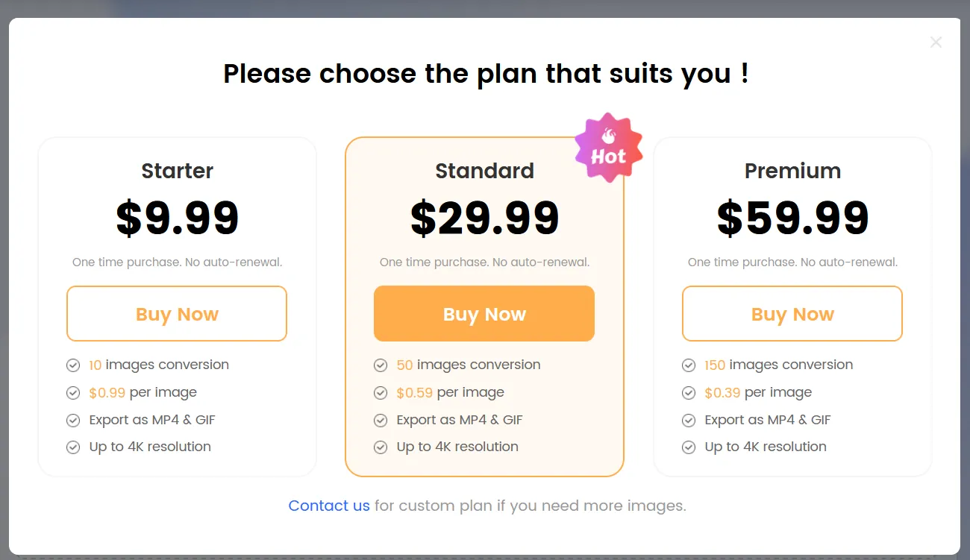This screenshot has width=970, height=560.
Task: Click the checkmark beside Premium Up to 4K resolution
Action: point(689,447)
